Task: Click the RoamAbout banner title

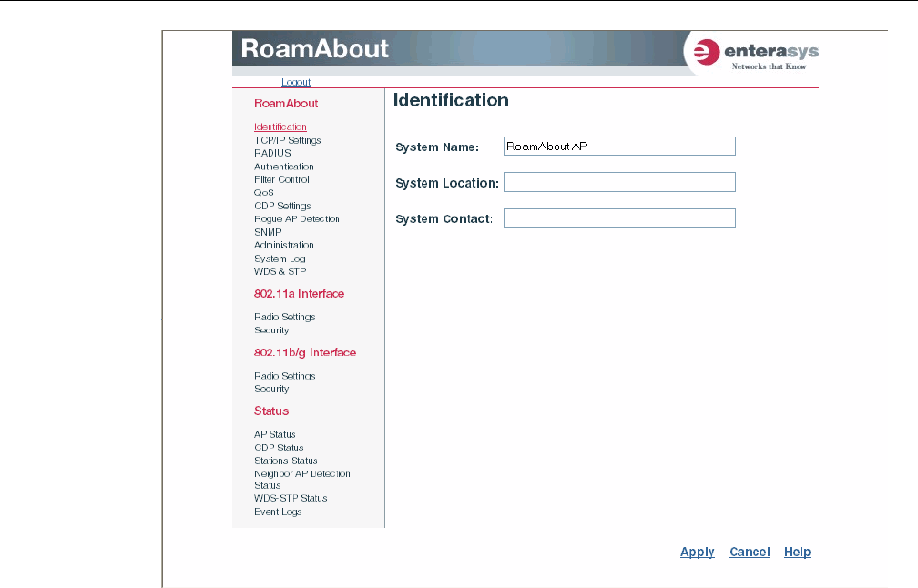Action: [315, 48]
